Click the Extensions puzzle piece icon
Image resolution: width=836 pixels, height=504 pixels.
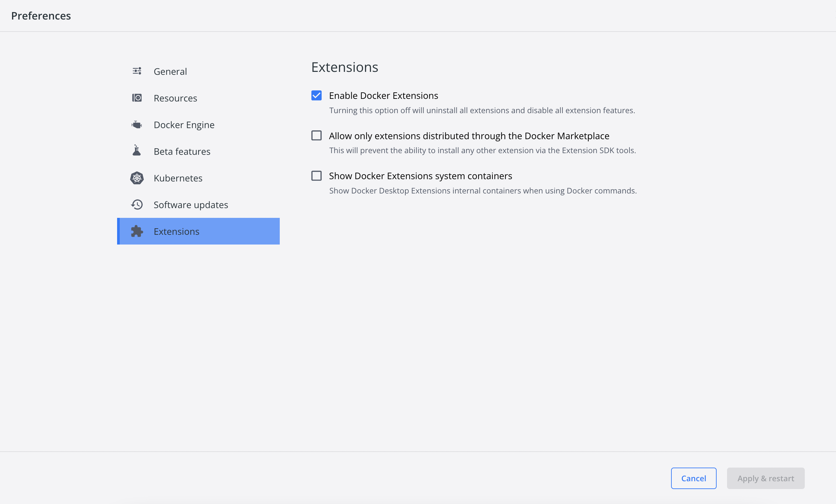(x=137, y=231)
